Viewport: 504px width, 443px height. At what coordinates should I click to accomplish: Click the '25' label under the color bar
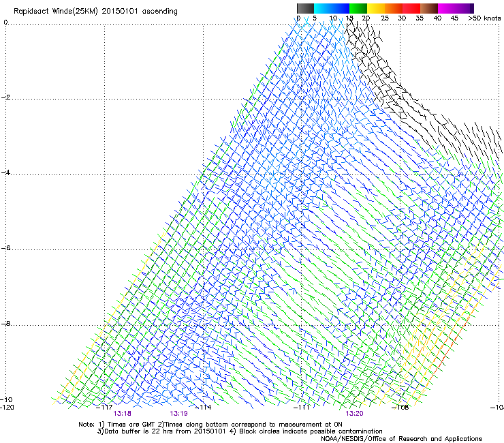[x=385, y=18]
